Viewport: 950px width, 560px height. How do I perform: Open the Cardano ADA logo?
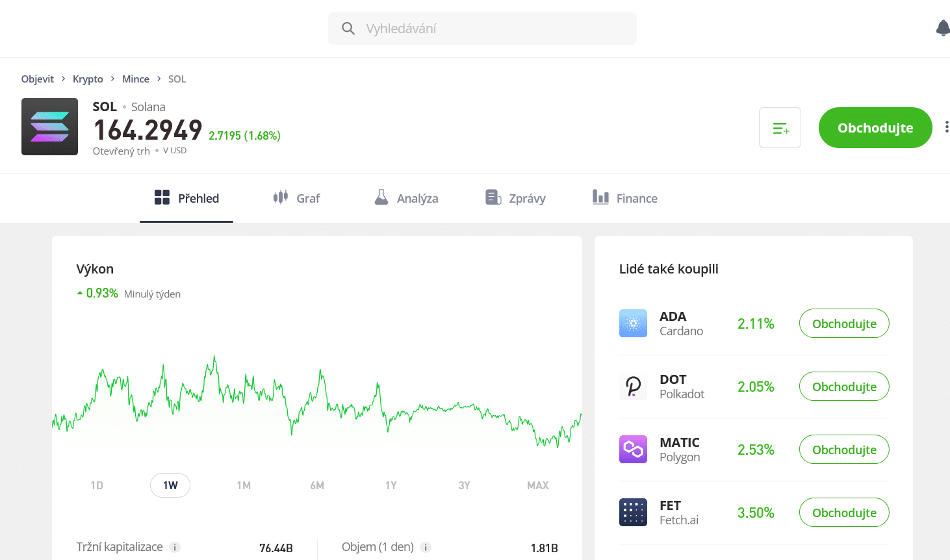(x=633, y=324)
